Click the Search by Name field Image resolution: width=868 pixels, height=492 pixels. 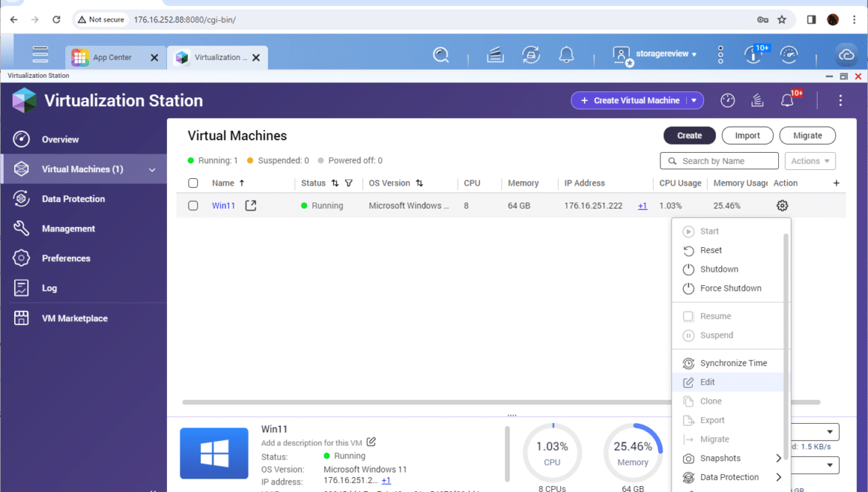pyautogui.click(x=719, y=161)
